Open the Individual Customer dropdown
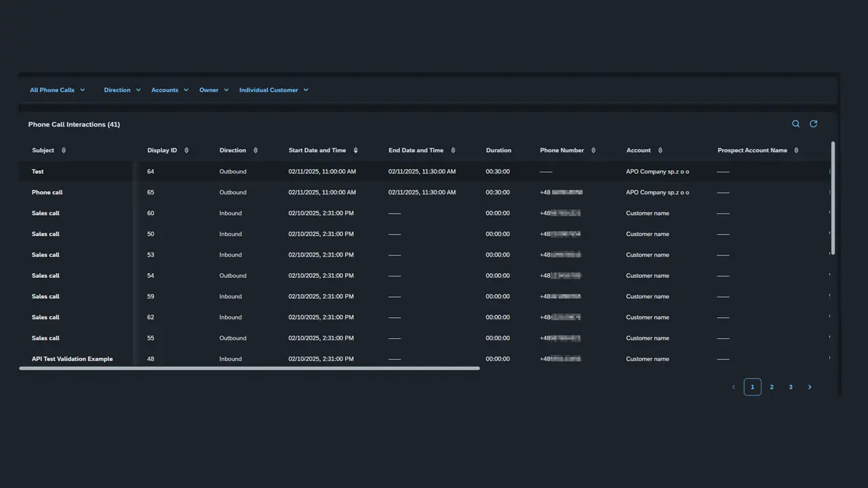 [x=273, y=89]
